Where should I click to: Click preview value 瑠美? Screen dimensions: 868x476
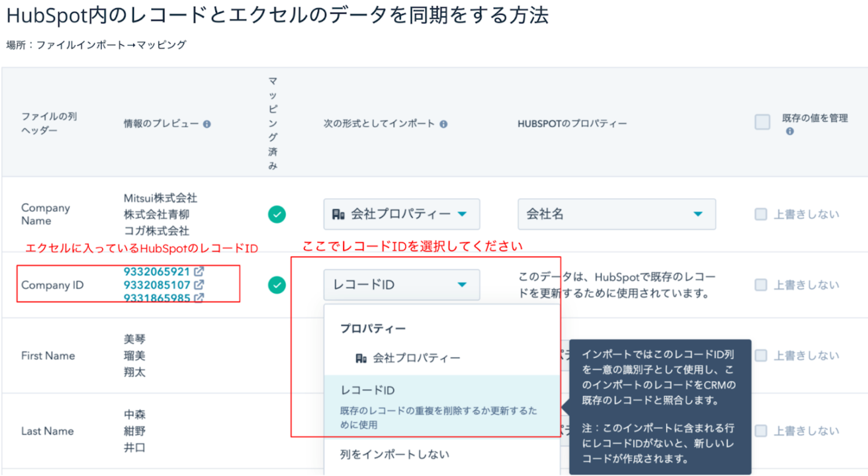click(135, 355)
